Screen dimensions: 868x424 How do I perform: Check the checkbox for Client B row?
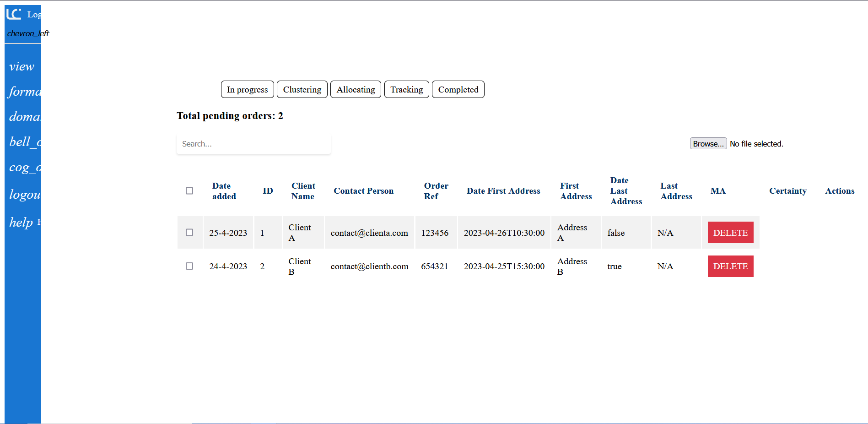point(189,266)
